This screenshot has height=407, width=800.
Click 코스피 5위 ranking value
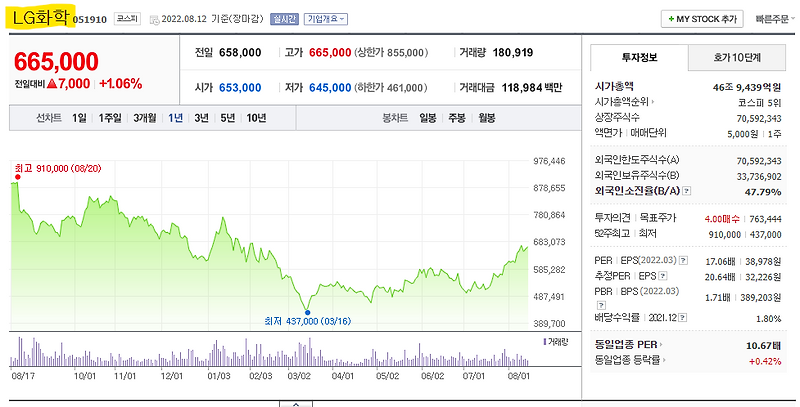pyautogui.click(x=760, y=103)
